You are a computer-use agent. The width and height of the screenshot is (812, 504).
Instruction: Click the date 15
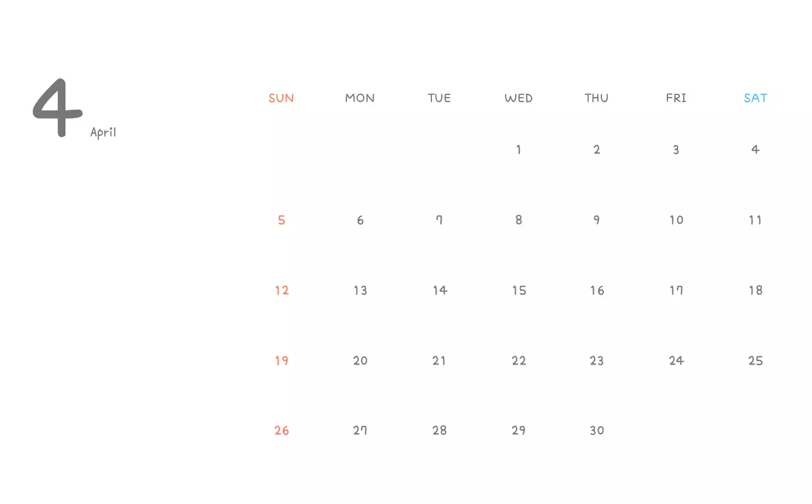(x=519, y=290)
